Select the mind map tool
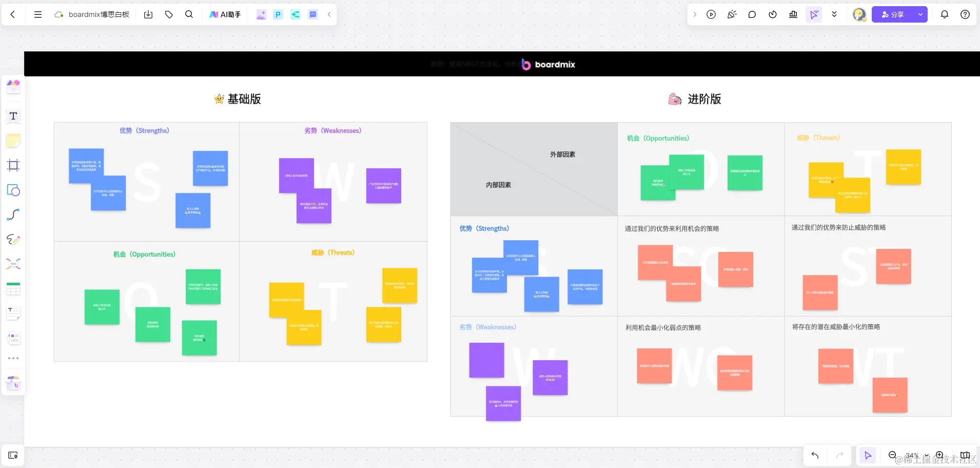Image resolution: width=980 pixels, height=468 pixels. [x=13, y=264]
